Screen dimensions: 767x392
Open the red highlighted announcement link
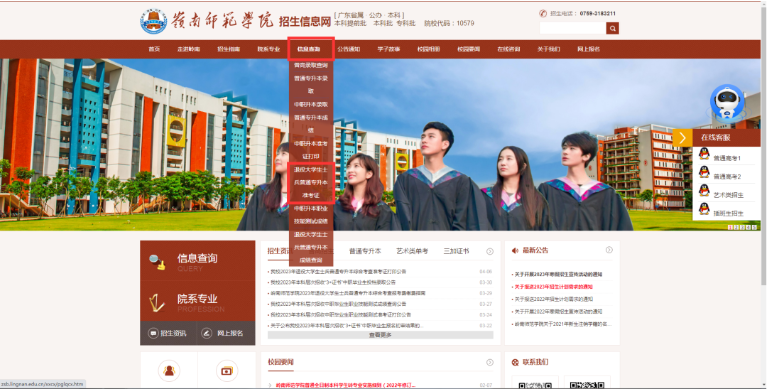pos(553,287)
